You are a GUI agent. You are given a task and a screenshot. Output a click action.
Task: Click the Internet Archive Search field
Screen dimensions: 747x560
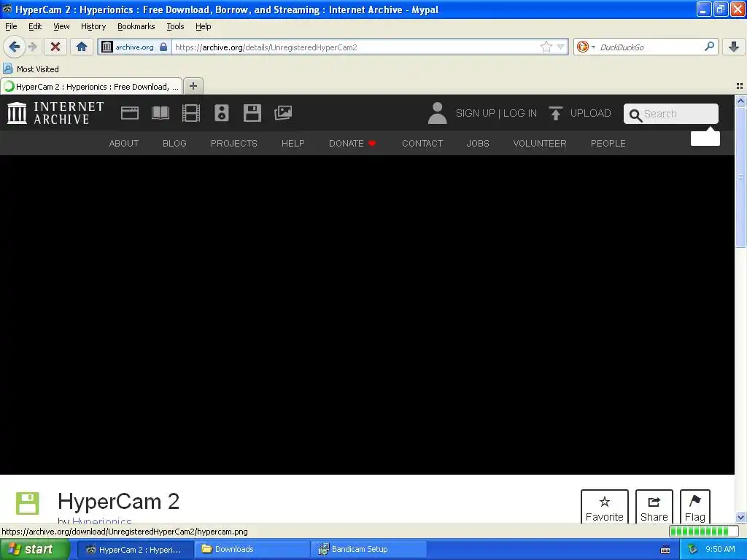(x=671, y=114)
